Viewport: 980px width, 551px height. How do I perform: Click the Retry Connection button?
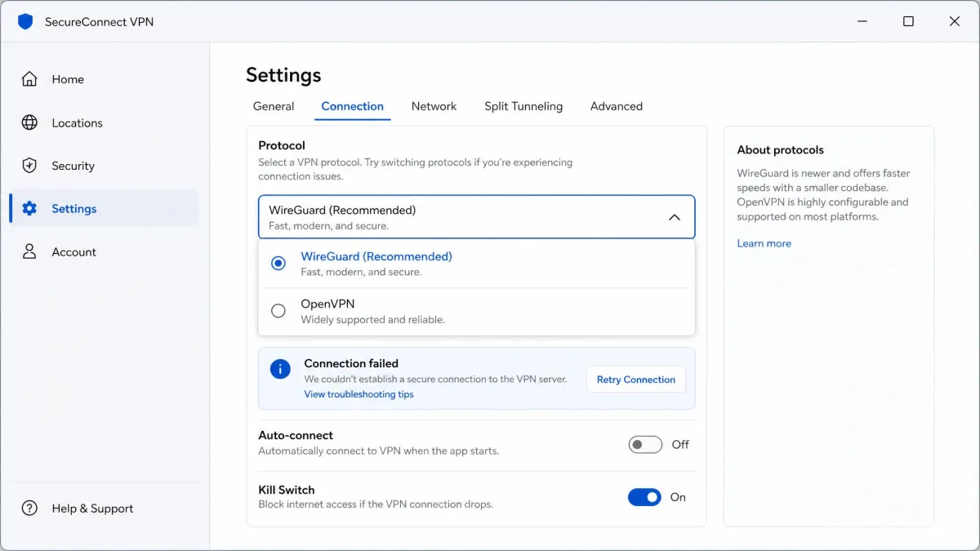635,380
